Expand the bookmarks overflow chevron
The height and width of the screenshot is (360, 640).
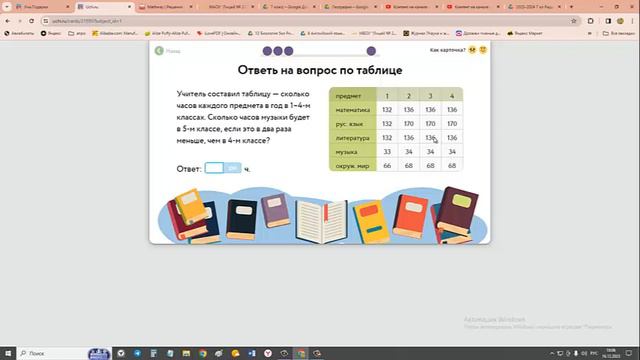(x=589, y=33)
